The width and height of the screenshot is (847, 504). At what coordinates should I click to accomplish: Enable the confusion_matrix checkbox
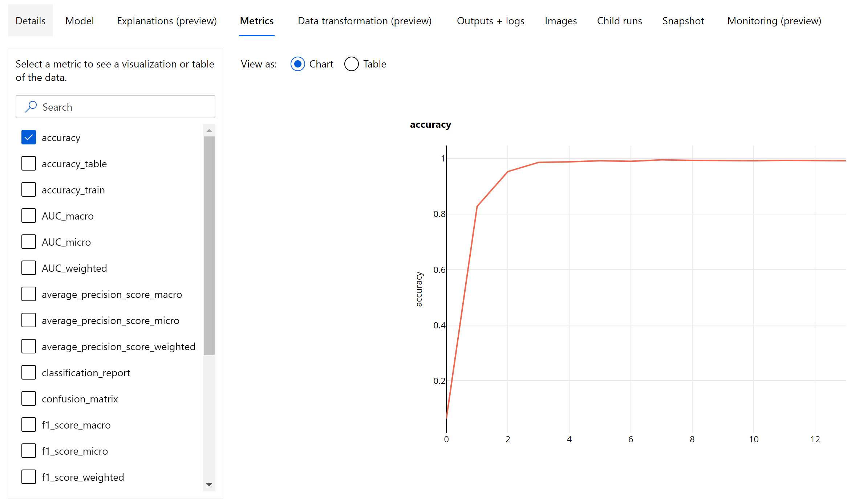(x=28, y=398)
